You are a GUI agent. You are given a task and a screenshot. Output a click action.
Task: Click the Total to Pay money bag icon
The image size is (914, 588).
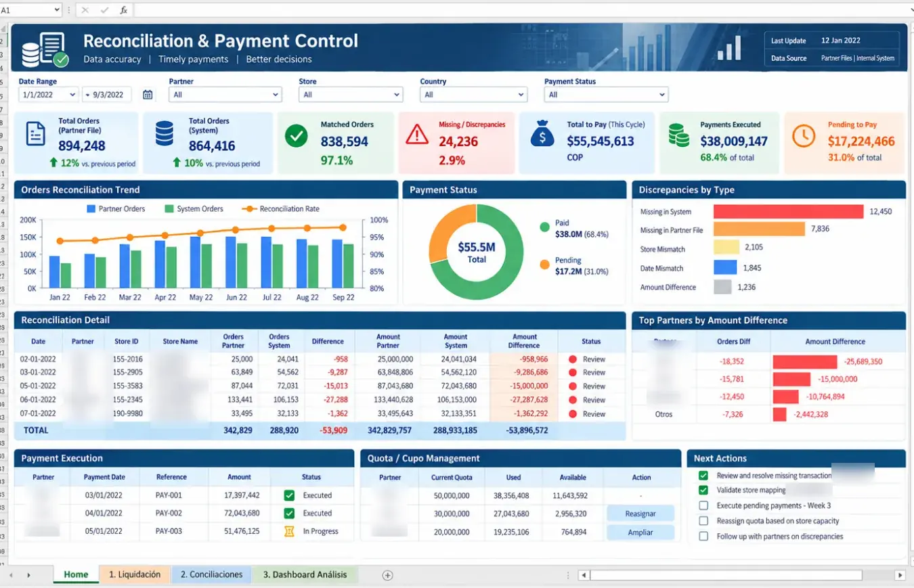(x=542, y=135)
